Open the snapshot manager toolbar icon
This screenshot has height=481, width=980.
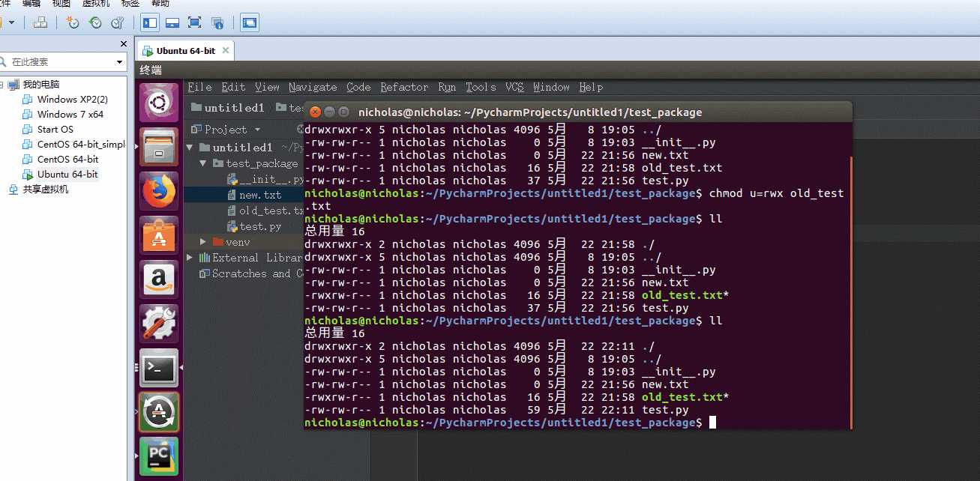[118, 22]
